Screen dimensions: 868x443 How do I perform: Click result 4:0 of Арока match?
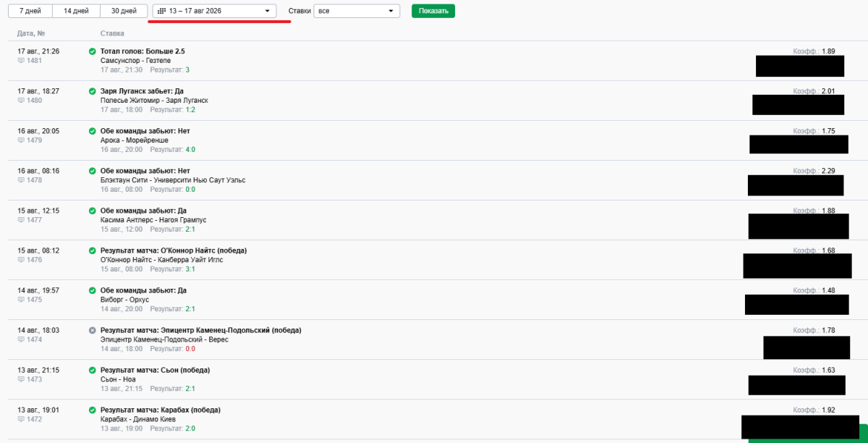(190, 149)
